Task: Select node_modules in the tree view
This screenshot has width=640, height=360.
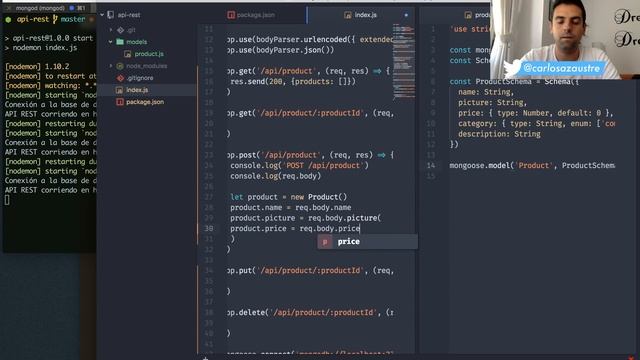Action: click(147, 66)
